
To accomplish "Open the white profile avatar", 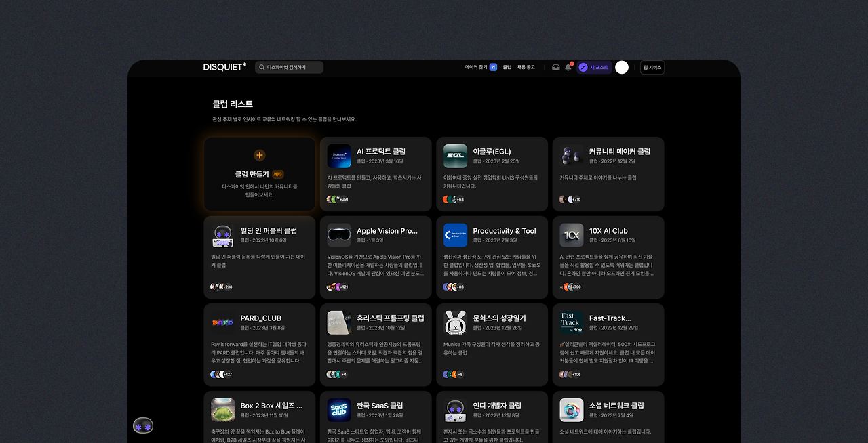I will coord(622,67).
